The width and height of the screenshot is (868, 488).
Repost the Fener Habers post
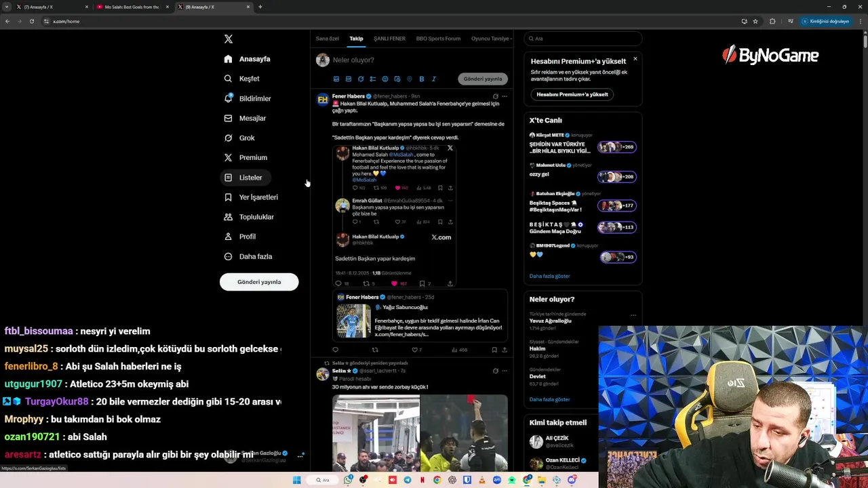[x=374, y=350]
